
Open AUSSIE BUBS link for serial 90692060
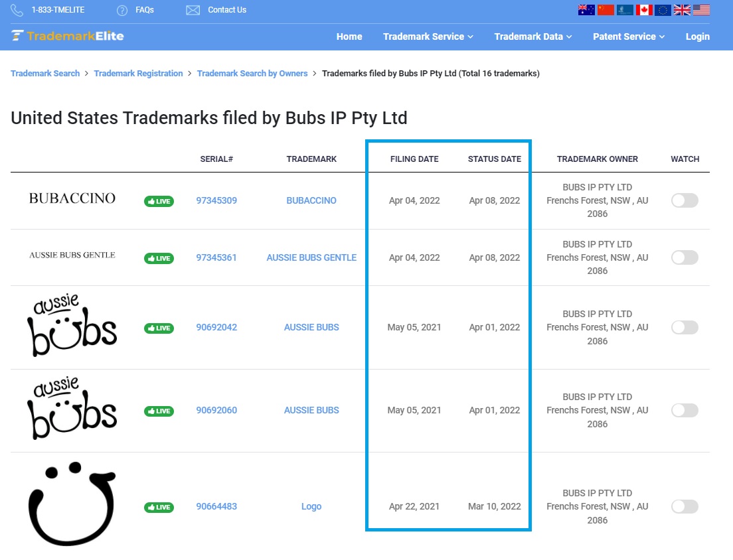[311, 410]
